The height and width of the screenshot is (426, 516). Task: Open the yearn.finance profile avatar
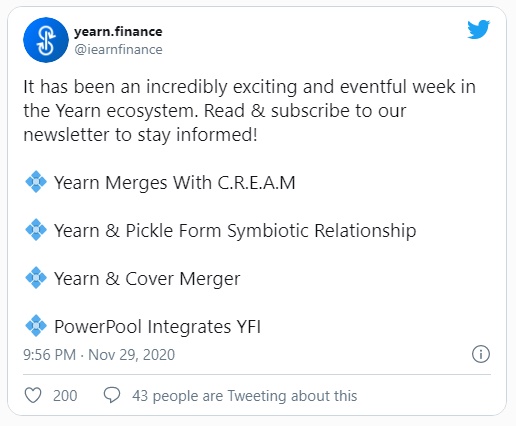coord(46,40)
